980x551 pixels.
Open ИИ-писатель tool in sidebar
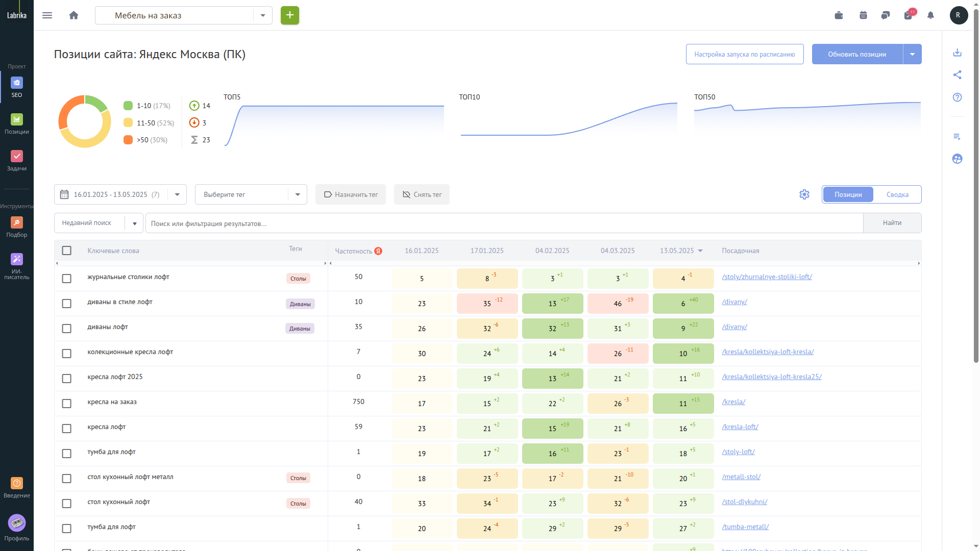[17, 266]
